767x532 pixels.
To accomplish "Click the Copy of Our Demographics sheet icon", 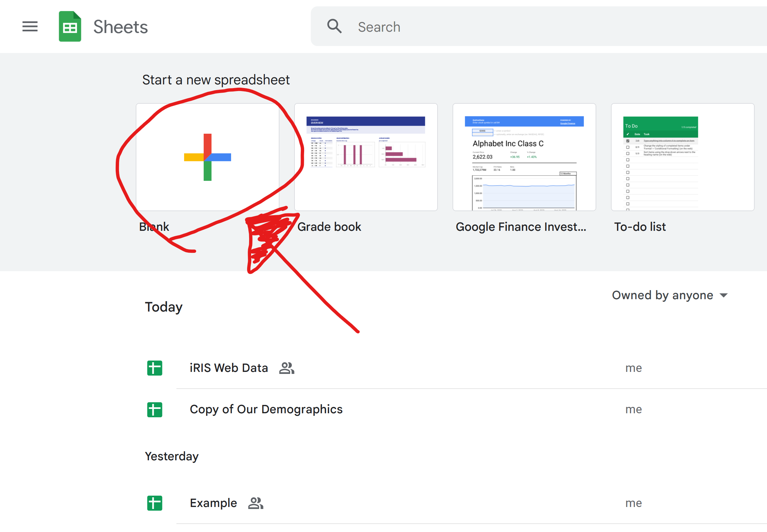I will (155, 410).
